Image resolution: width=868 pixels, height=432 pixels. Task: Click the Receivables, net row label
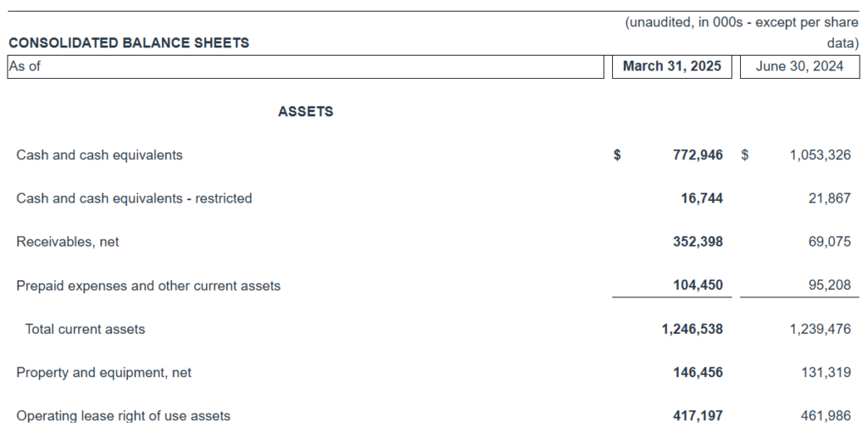pos(68,242)
